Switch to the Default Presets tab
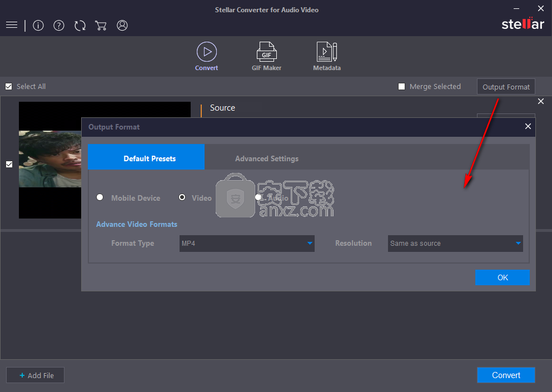 (x=146, y=157)
